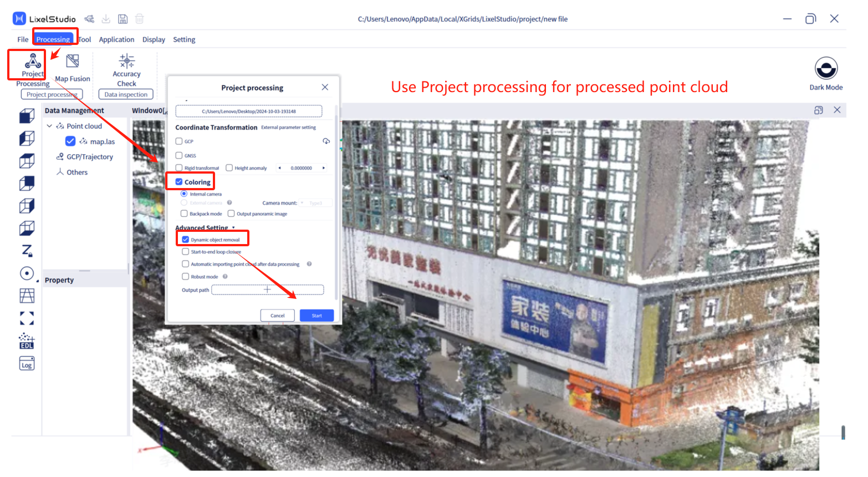Image resolution: width=868 pixels, height=477 pixels.
Task: Select the bottom-face cube view icon
Action: tap(27, 228)
